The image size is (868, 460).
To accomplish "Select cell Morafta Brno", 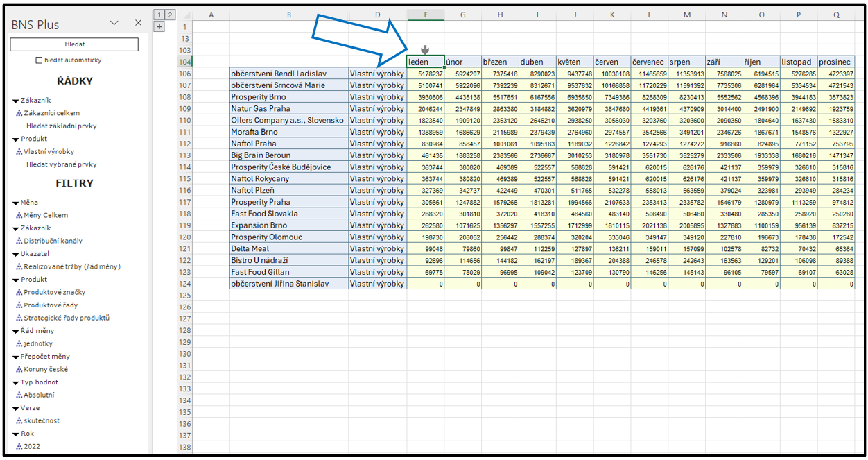I will 288,132.
